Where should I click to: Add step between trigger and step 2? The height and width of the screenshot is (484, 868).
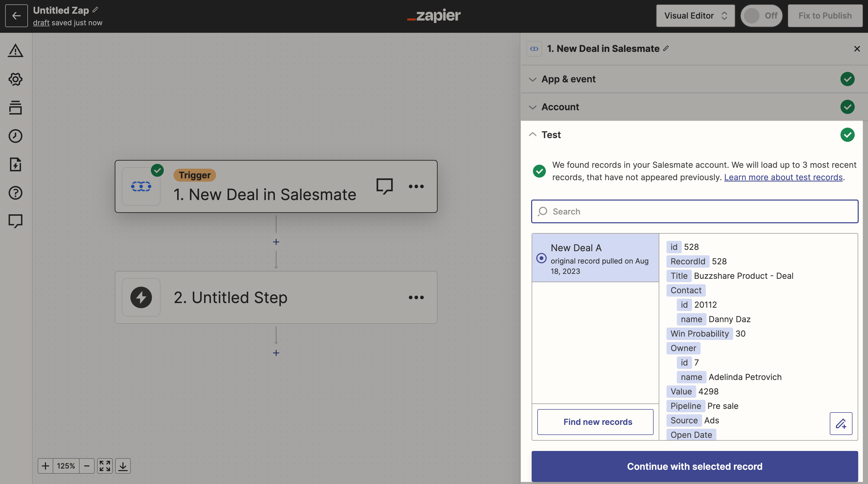[276, 242]
